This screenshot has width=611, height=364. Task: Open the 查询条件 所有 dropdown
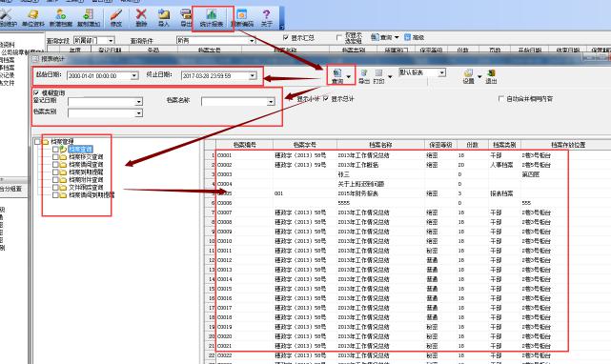[x=252, y=41]
